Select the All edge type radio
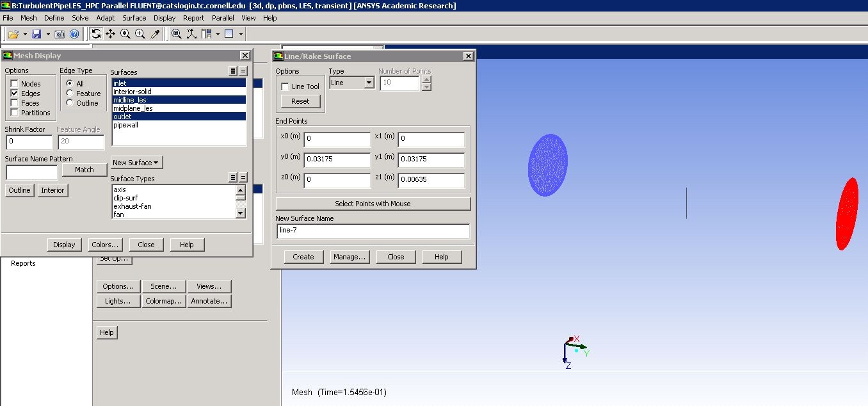 pos(69,83)
